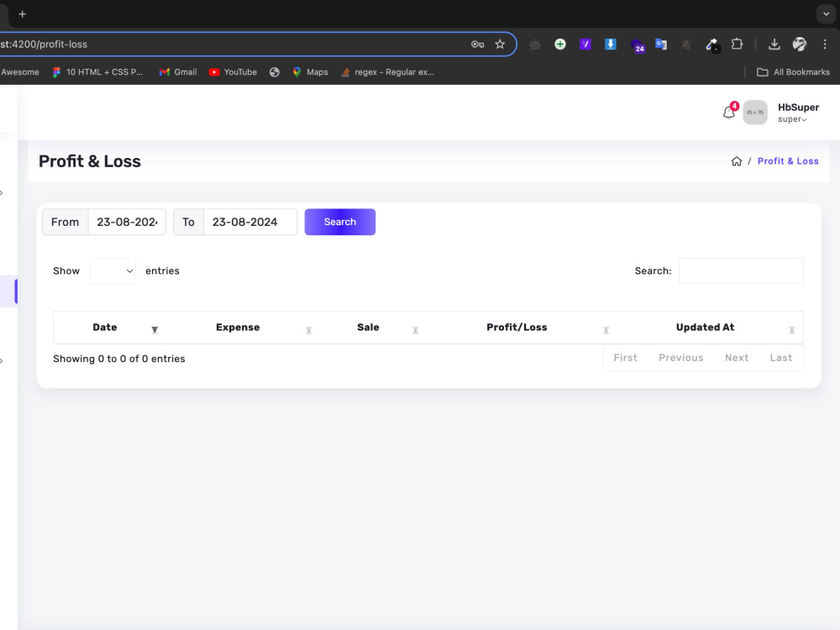Click the bug extension icon
The width and height of the screenshot is (840, 630).
685,45
